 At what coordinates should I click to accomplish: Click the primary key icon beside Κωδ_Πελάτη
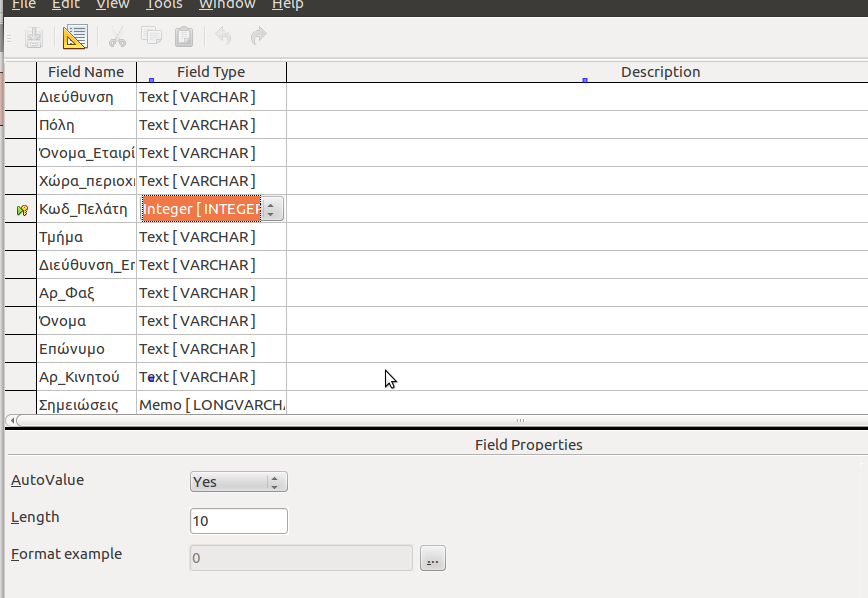pyautogui.click(x=22, y=209)
